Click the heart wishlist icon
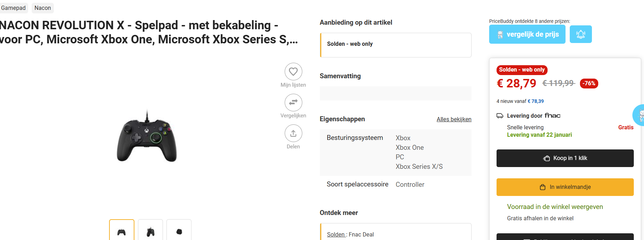Screen dimensions: 644x240 pyautogui.click(x=293, y=72)
